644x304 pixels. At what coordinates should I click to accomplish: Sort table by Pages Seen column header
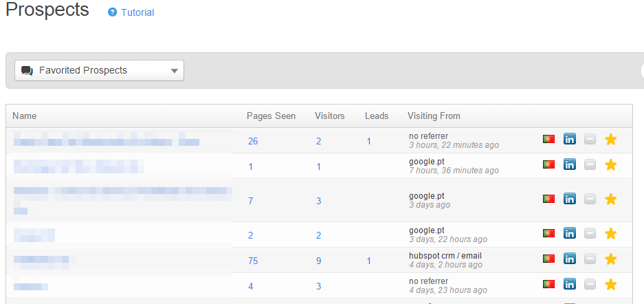click(271, 116)
